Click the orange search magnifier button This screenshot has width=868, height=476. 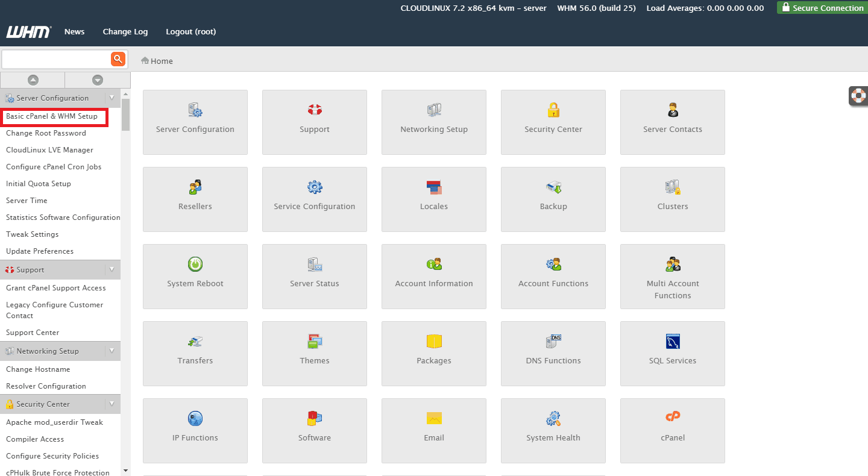click(118, 59)
